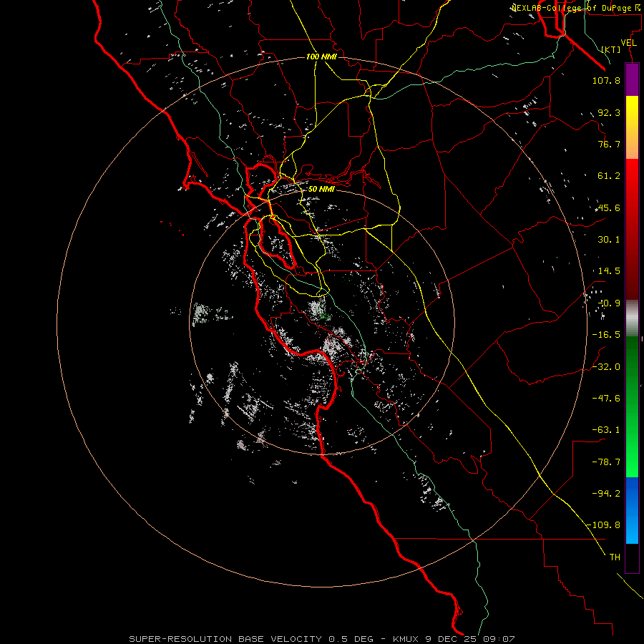
Task: Click the 30.1 velocity legend value
Action: click(x=609, y=240)
